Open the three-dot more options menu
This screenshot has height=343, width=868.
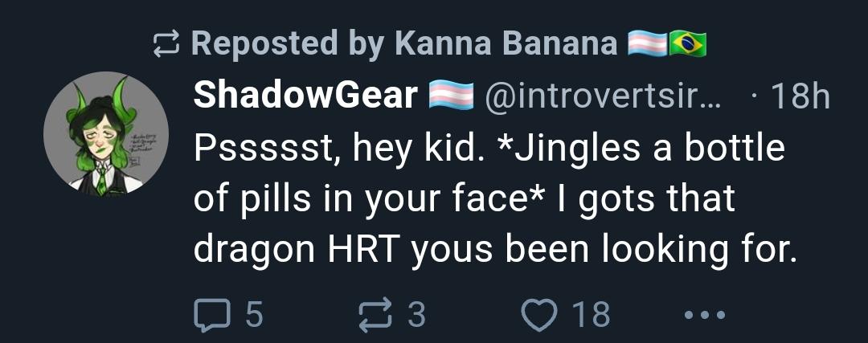[703, 314]
